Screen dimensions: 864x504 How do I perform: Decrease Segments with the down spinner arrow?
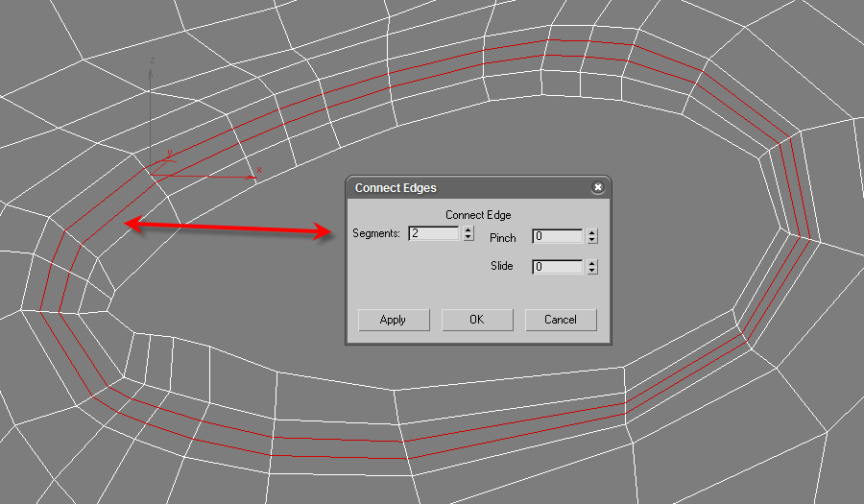[468, 237]
